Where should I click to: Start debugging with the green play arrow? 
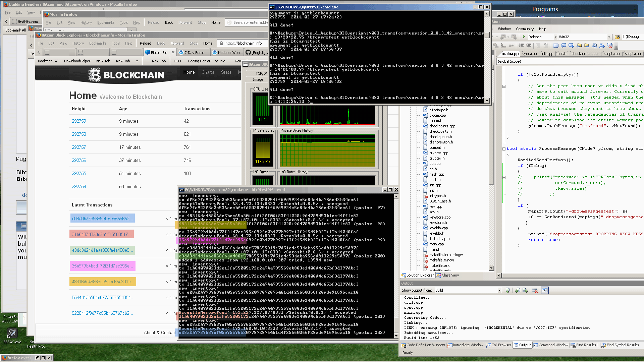point(524,37)
